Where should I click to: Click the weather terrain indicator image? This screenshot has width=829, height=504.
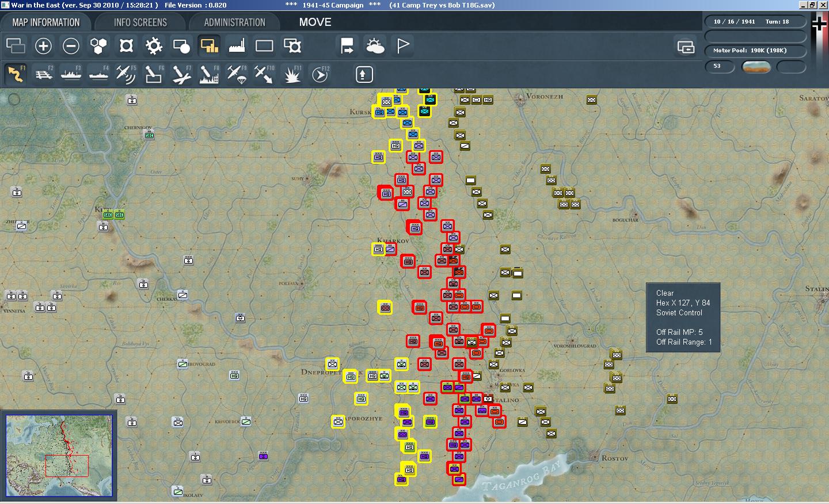click(756, 67)
